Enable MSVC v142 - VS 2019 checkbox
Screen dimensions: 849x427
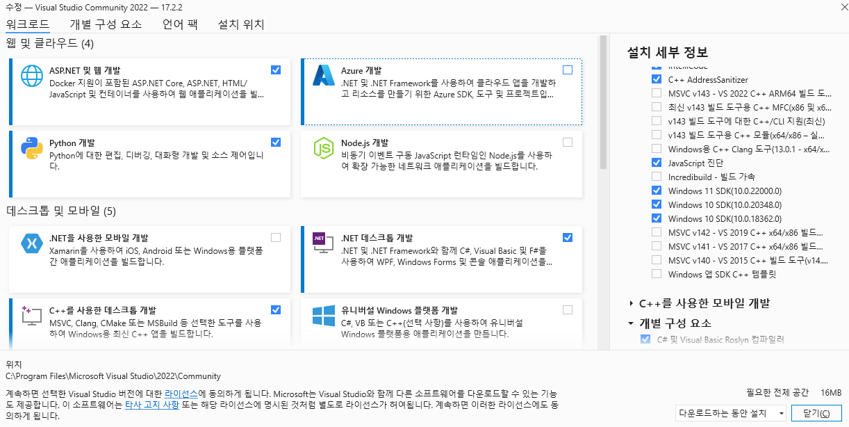(x=656, y=232)
